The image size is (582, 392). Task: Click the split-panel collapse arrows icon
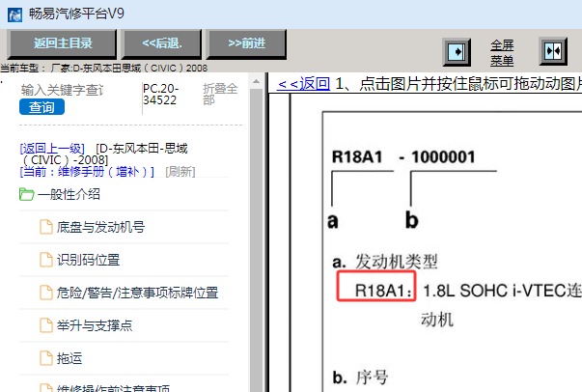click(x=553, y=51)
